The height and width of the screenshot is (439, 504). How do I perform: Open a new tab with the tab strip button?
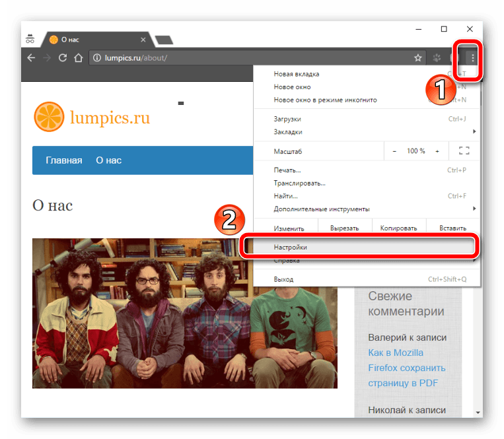[x=164, y=40]
